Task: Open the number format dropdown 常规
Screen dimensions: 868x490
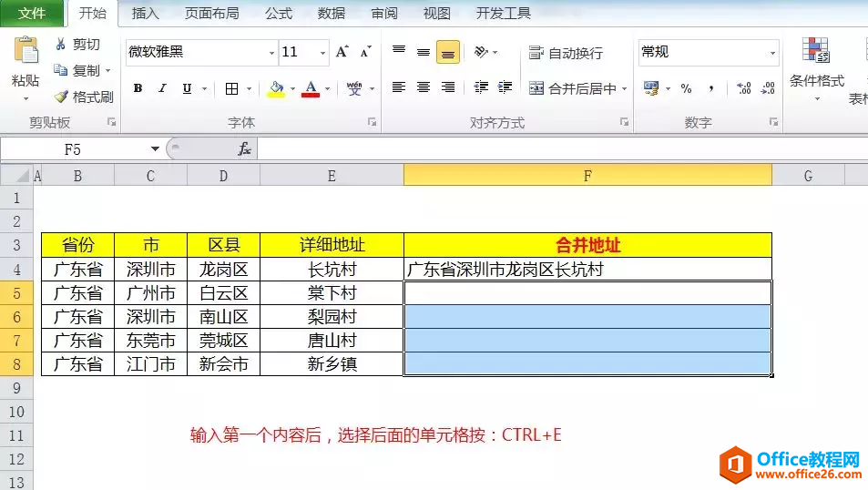Action: [x=772, y=53]
